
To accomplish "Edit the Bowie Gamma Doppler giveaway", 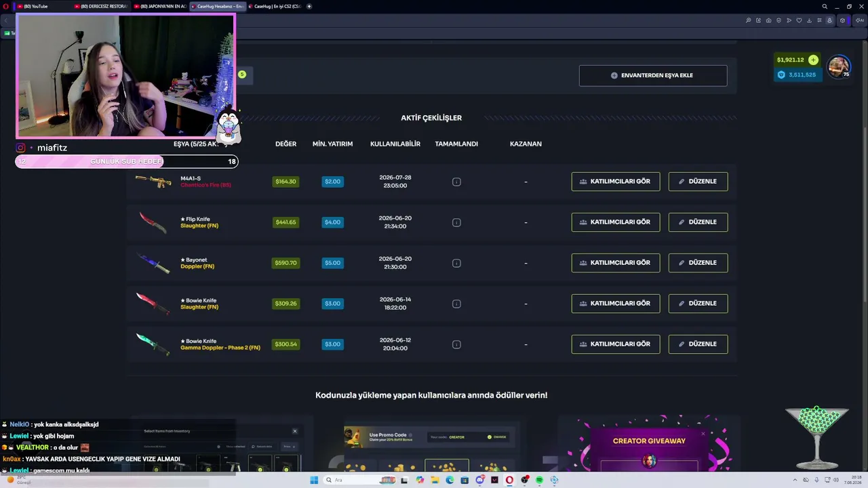I will pyautogui.click(x=698, y=344).
